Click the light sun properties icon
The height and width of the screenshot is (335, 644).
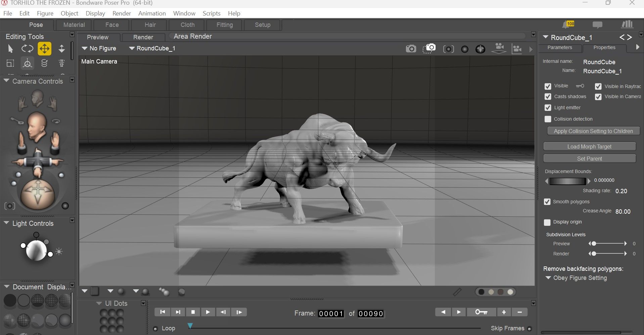coord(59,251)
